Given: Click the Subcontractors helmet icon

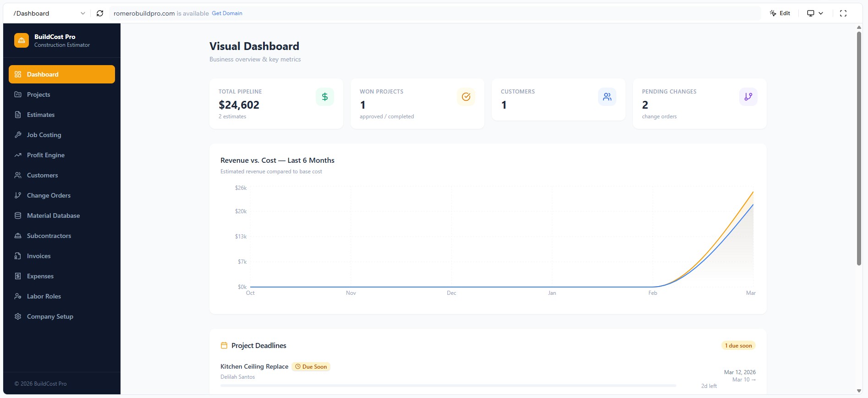Looking at the screenshot, I should (18, 236).
